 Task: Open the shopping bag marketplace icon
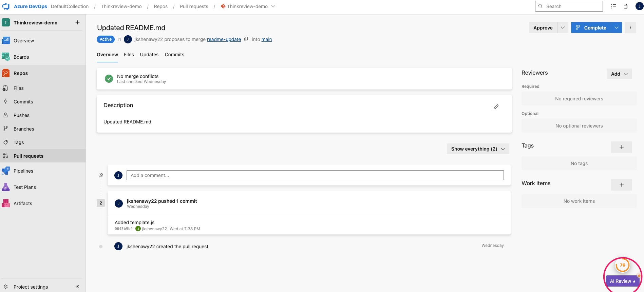[626, 6]
